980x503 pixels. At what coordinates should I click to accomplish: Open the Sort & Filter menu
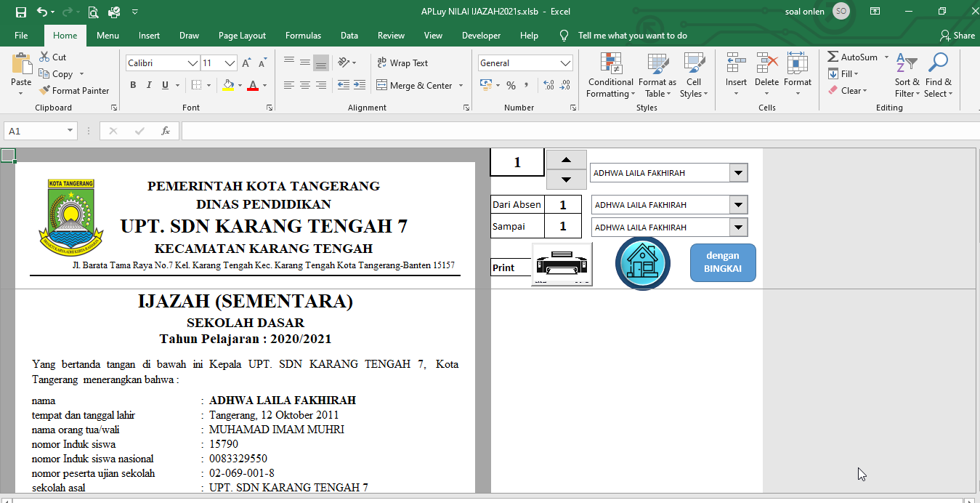(907, 76)
